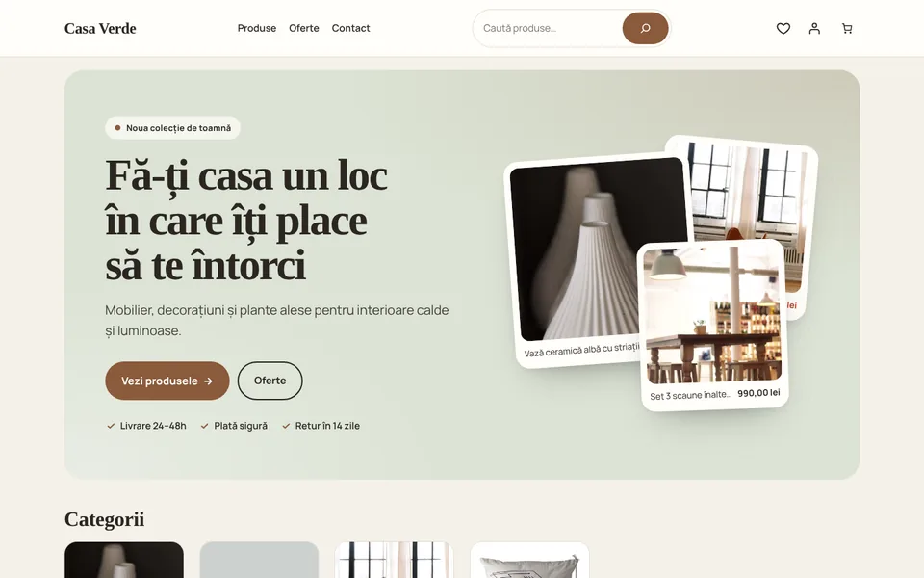Click the outlined Oferte hero button
This screenshot has height=578, width=924.
tap(269, 381)
